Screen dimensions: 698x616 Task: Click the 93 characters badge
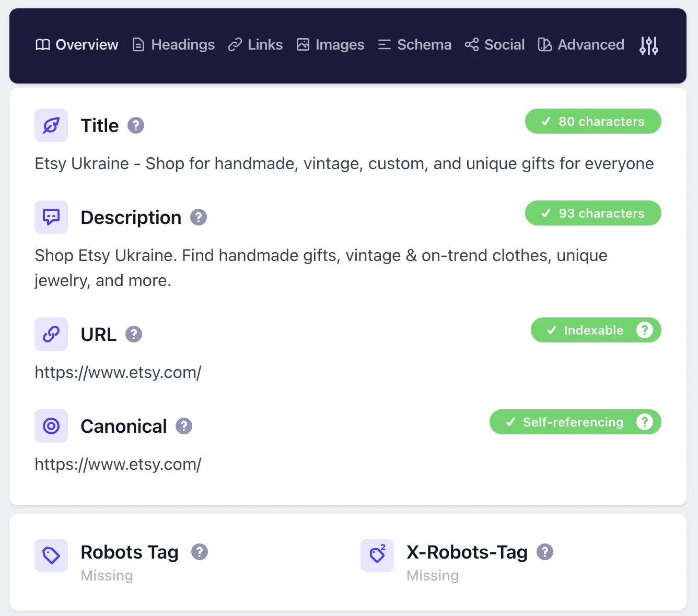coord(593,213)
